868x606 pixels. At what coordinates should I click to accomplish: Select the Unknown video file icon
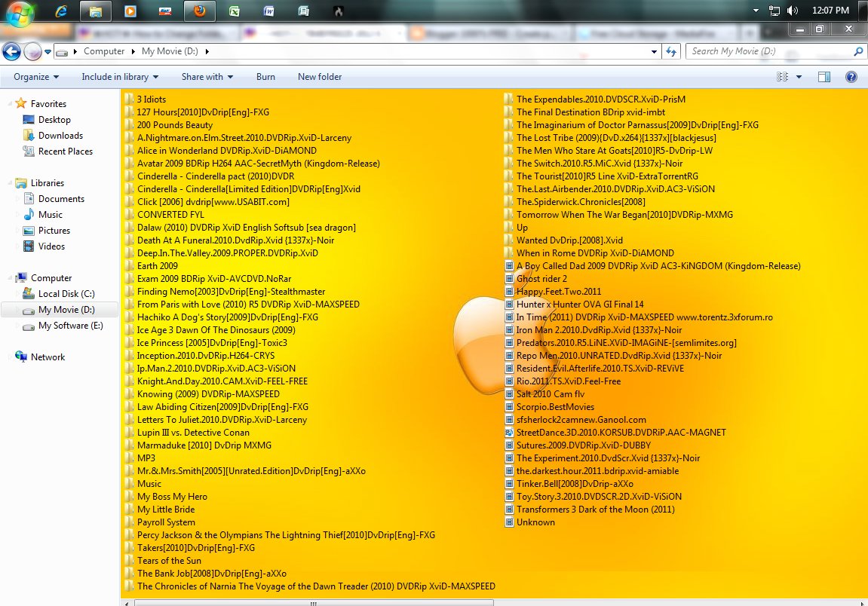509,522
